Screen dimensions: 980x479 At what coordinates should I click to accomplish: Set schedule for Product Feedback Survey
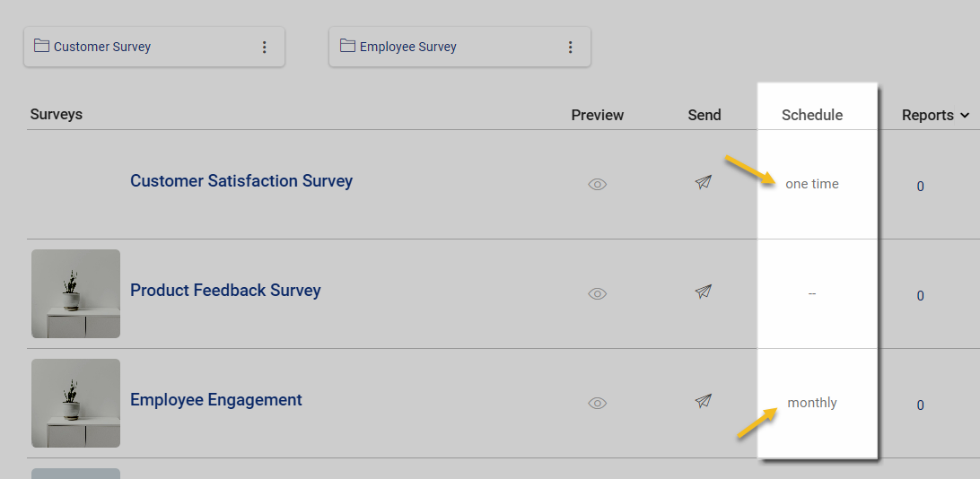812,294
